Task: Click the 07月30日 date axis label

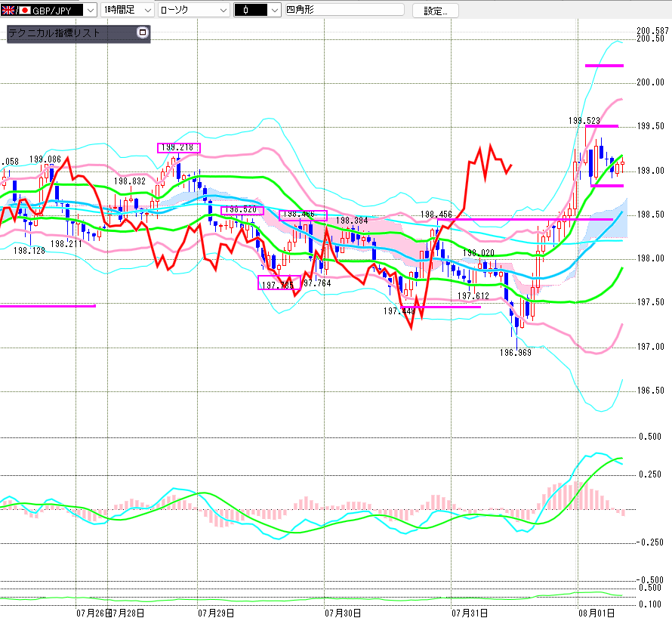Action: point(343,613)
